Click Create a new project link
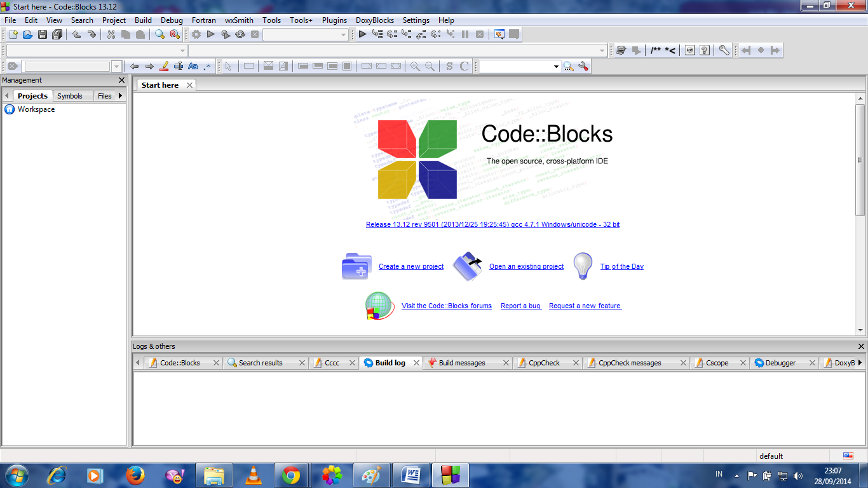 point(411,267)
